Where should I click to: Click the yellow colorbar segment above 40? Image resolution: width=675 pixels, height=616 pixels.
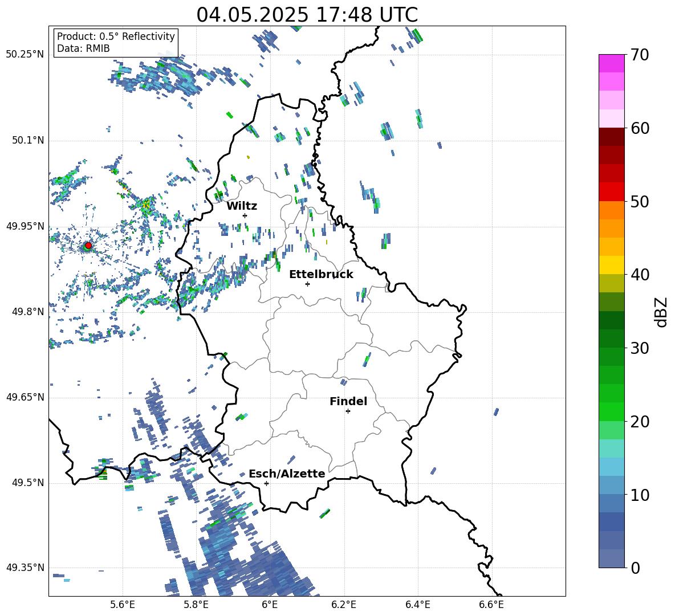tap(612, 265)
